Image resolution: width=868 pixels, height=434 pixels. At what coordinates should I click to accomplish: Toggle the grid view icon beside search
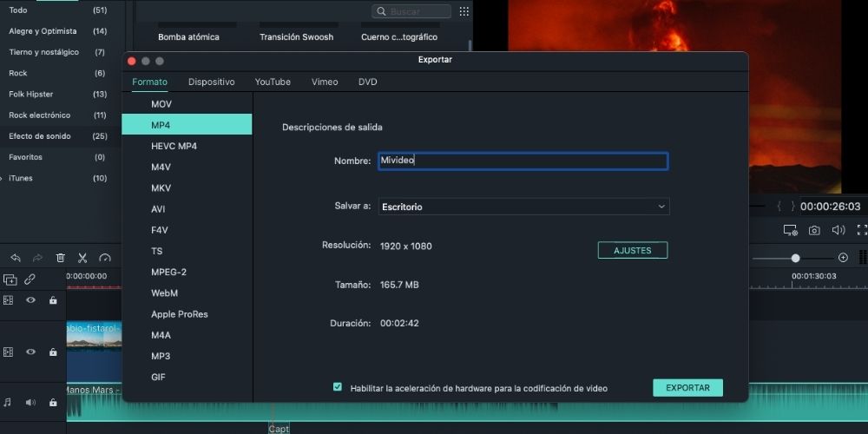click(464, 11)
